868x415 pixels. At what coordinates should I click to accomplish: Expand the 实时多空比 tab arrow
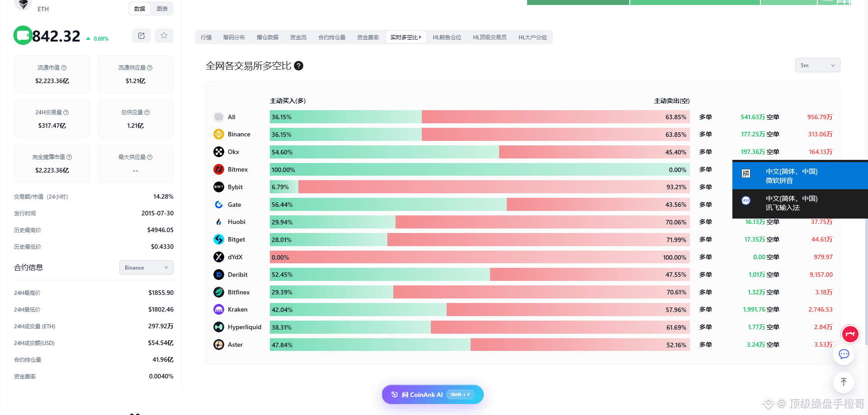(x=420, y=37)
